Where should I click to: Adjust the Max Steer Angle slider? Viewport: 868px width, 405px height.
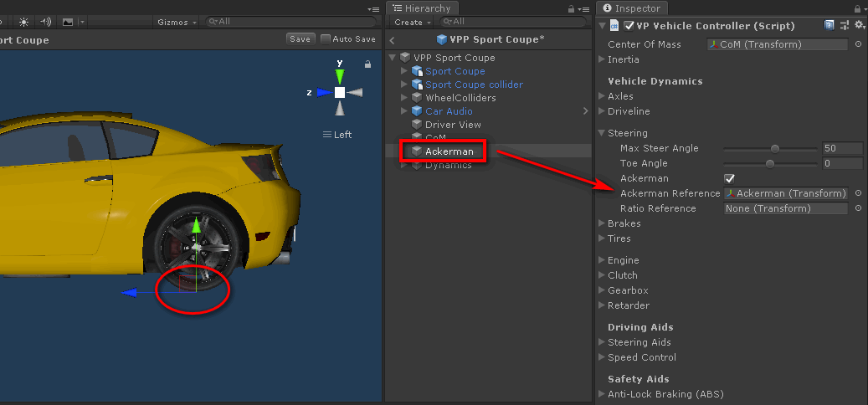click(x=775, y=148)
